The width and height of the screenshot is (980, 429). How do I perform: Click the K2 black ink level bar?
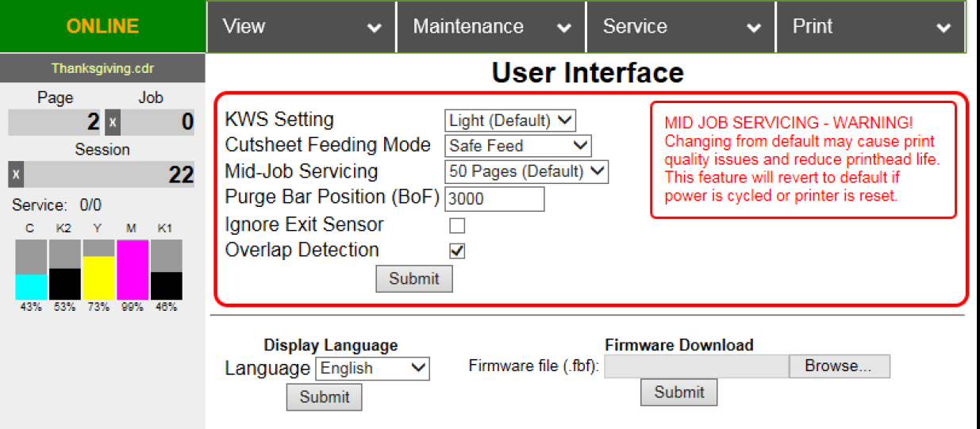click(65, 270)
